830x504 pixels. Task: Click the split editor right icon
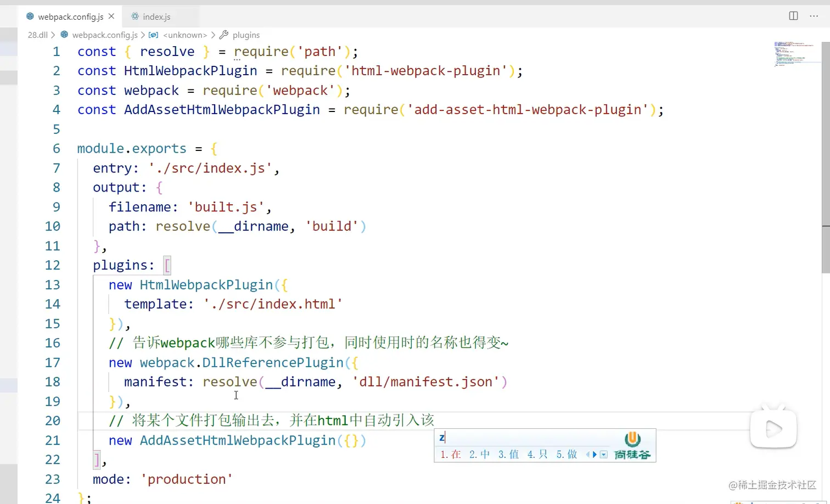[793, 16]
